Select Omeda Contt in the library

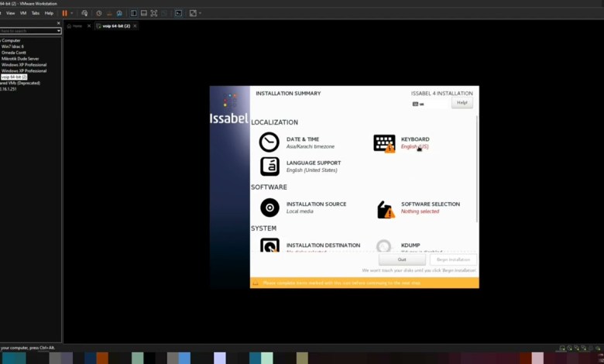pos(13,53)
